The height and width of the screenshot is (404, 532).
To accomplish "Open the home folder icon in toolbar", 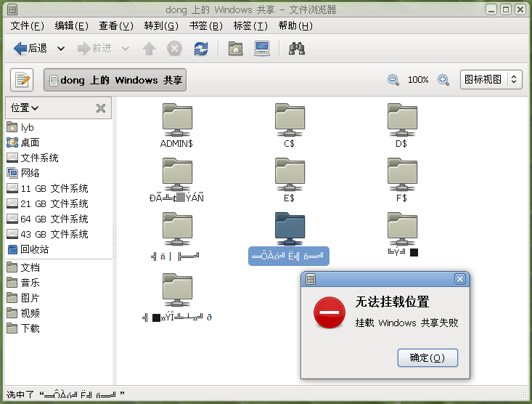I will (235, 49).
